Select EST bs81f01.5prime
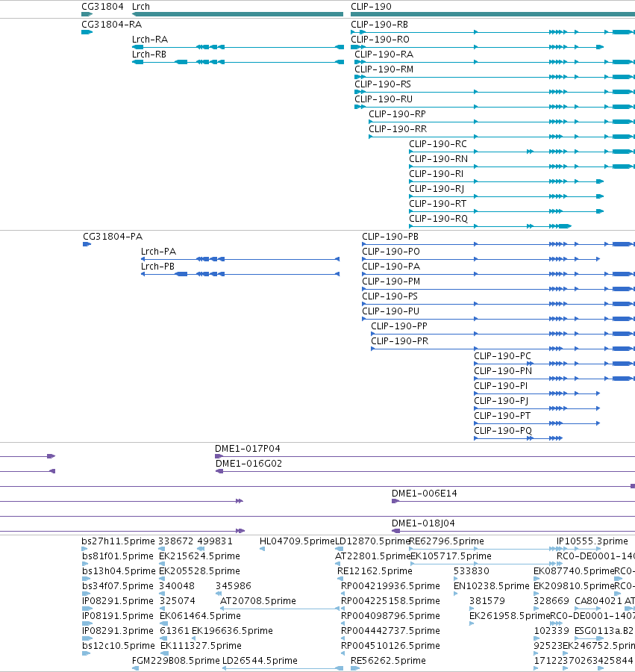The image size is (635, 672). pyautogui.click(x=118, y=556)
